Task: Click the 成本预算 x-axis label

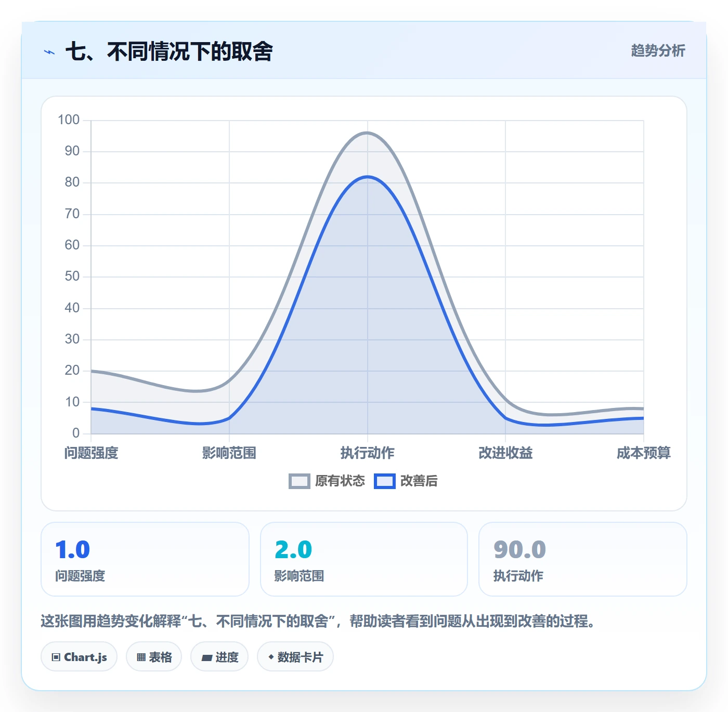Action: [x=644, y=453]
